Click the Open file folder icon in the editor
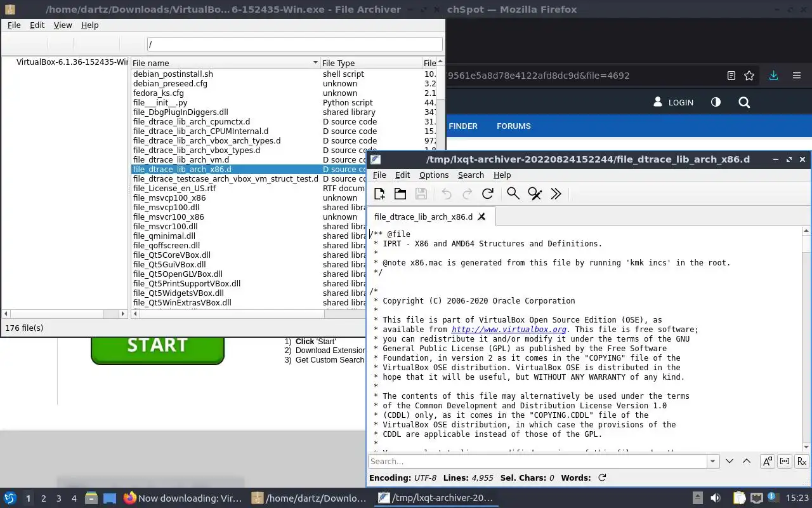 tap(400, 194)
